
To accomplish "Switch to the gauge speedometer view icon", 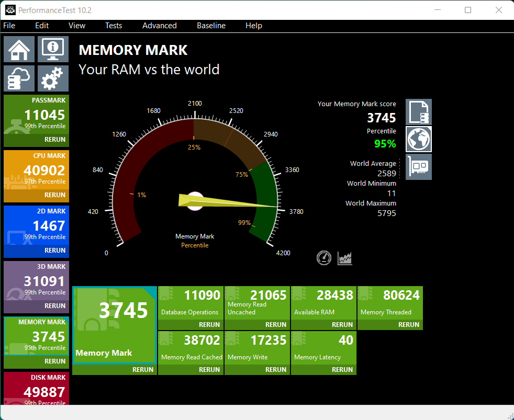I will [324, 257].
